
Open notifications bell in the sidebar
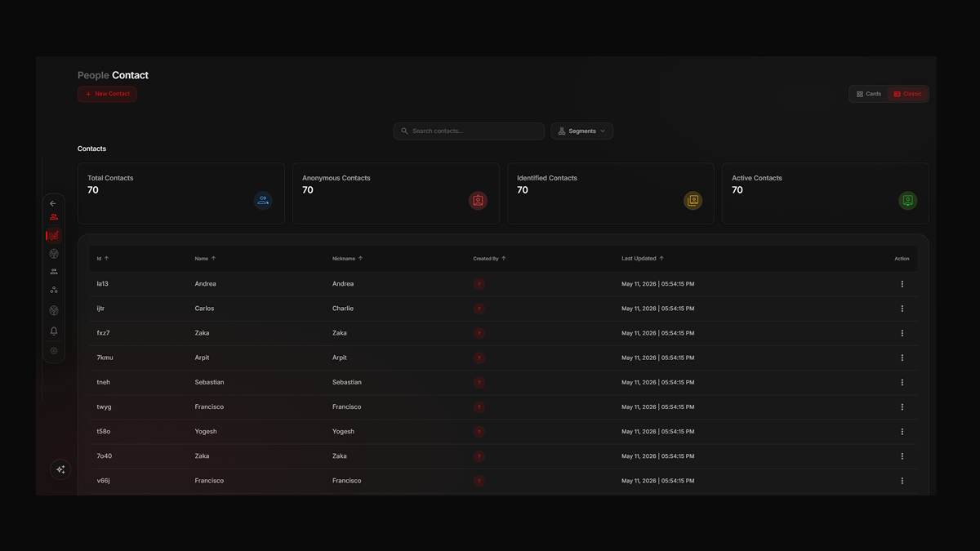(54, 331)
